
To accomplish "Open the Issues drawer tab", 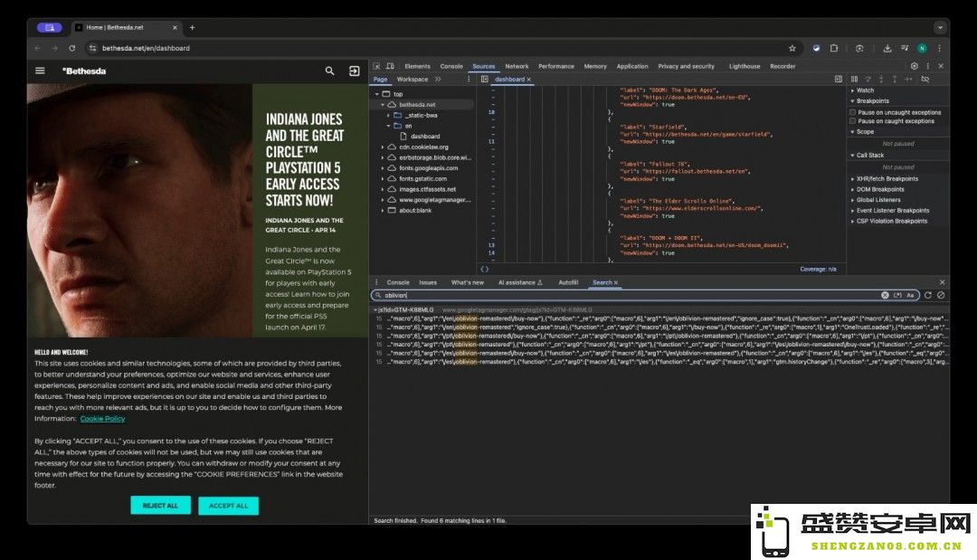I will [x=428, y=282].
